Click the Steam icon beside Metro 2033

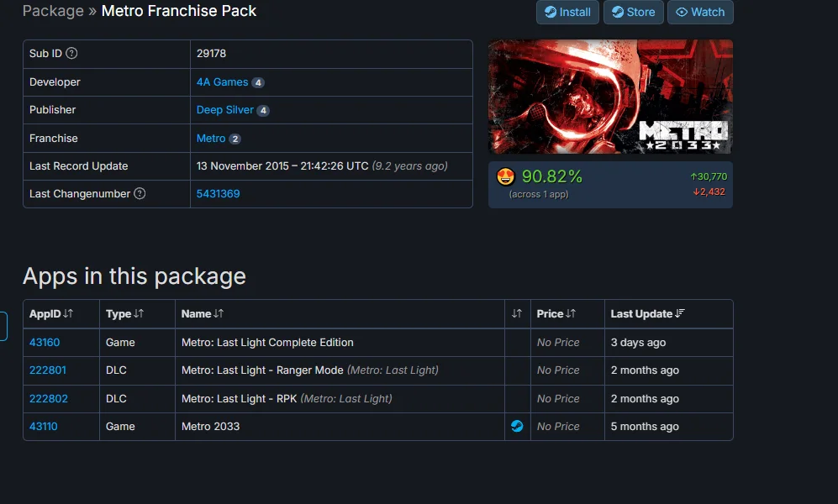pyautogui.click(x=517, y=426)
